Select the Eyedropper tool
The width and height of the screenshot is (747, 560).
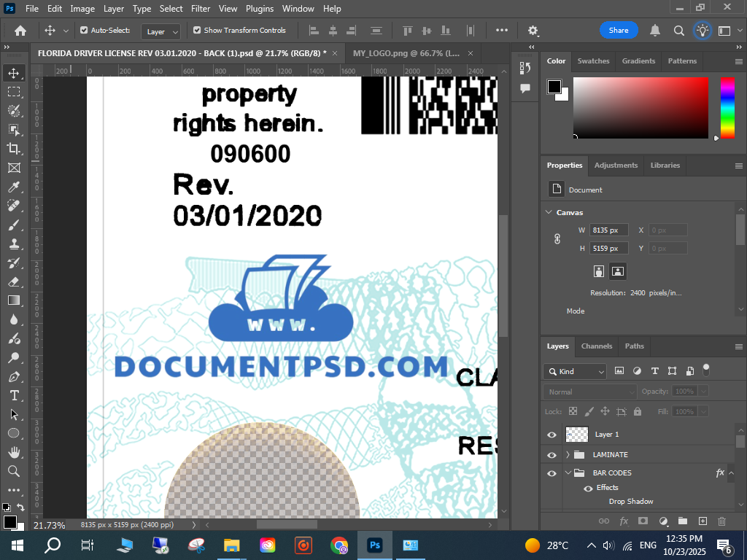[x=14, y=187]
